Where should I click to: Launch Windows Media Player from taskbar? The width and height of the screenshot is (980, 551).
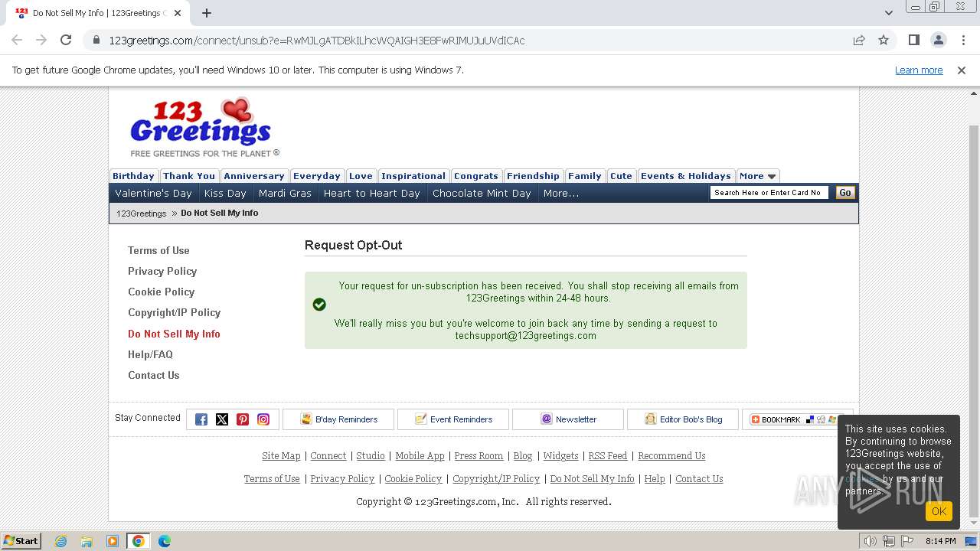click(x=113, y=541)
